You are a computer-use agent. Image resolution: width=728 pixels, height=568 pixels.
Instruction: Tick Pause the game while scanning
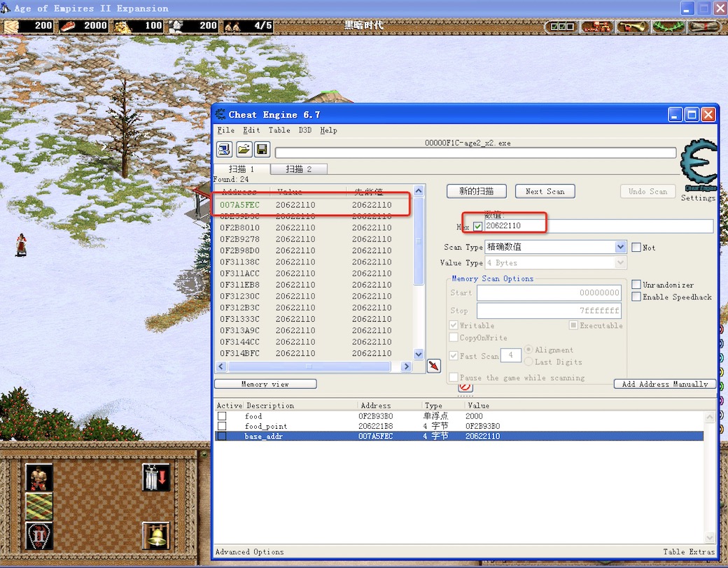pos(454,377)
